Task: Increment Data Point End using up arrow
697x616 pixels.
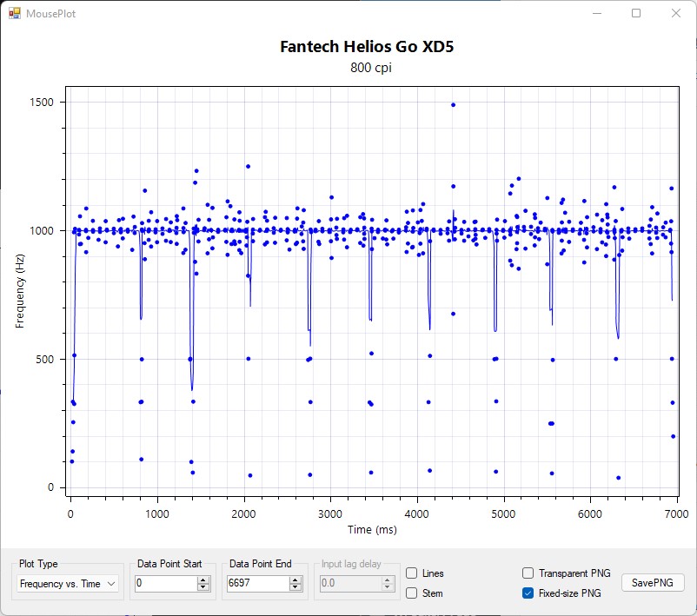Action: click(296, 580)
